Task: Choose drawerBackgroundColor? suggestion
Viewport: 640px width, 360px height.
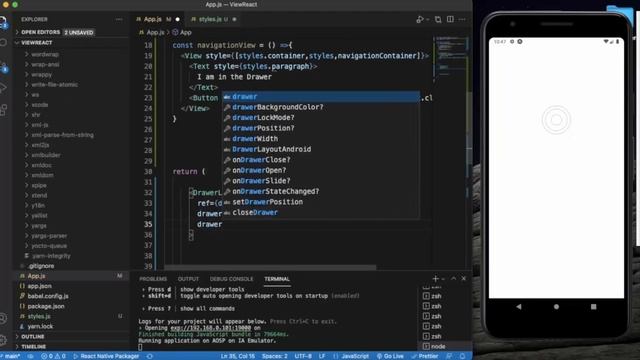Action: [x=321, y=107]
